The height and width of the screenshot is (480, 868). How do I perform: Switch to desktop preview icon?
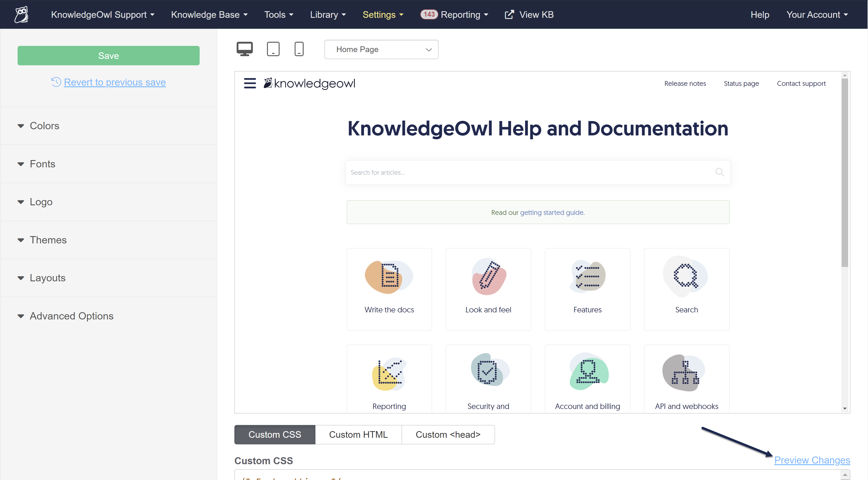coord(244,49)
